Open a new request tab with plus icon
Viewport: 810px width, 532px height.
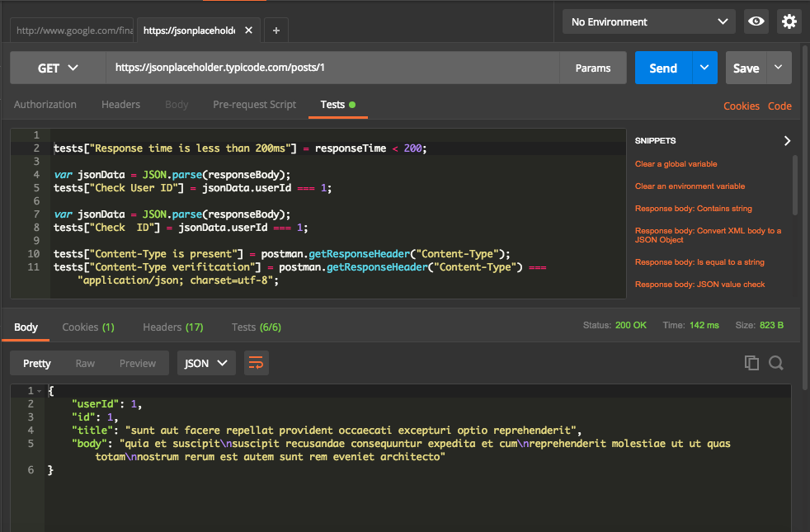[275, 30]
